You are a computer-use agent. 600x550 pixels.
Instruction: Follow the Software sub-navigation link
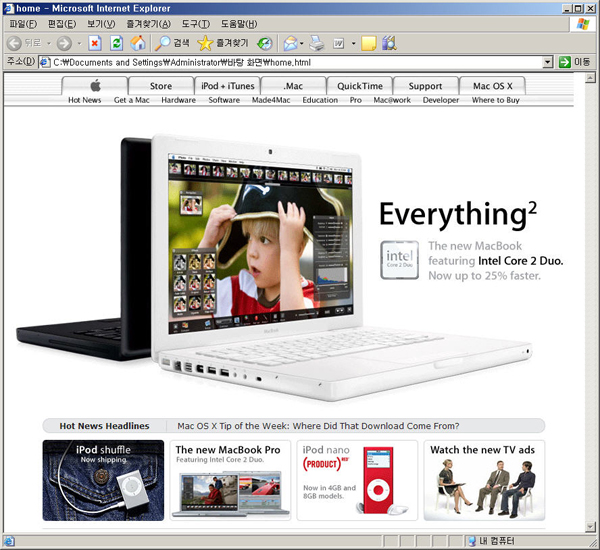pyautogui.click(x=224, y=100)
